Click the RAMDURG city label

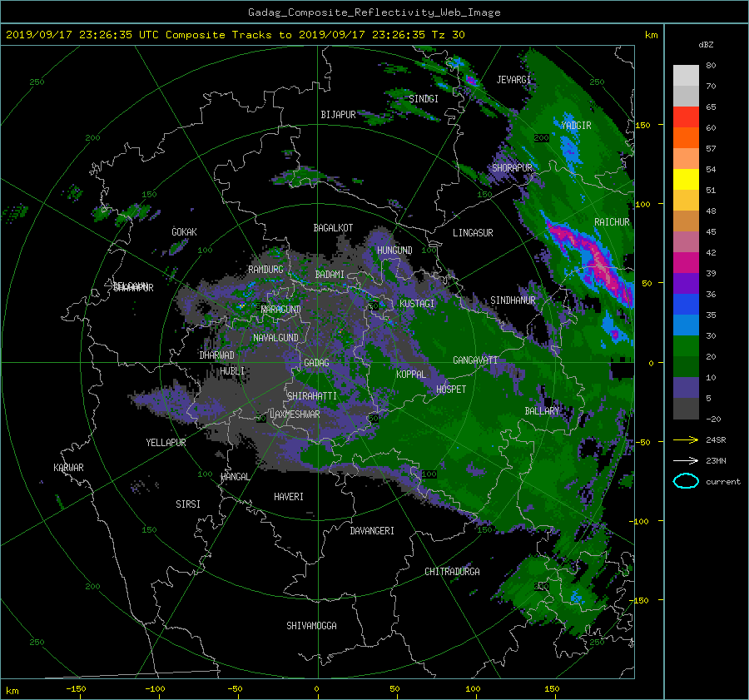265,270
